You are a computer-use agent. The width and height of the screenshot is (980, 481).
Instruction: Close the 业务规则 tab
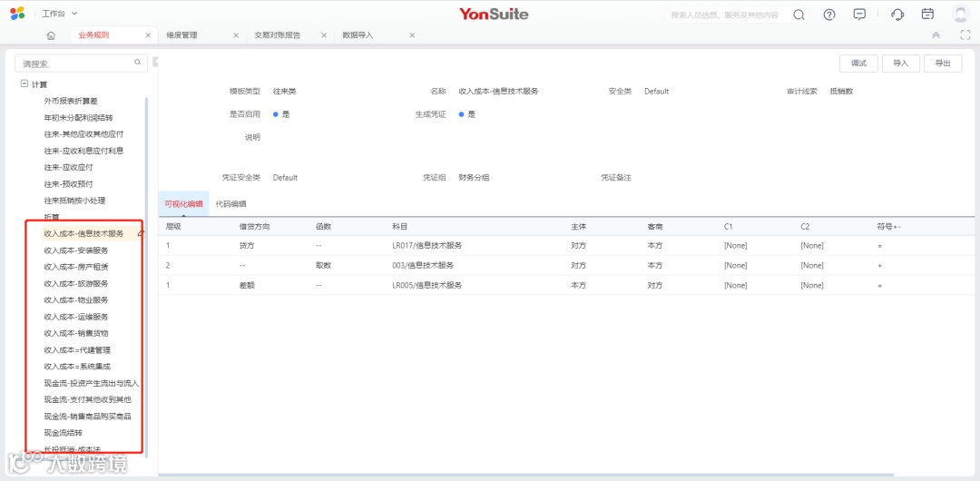pos(148,35)
